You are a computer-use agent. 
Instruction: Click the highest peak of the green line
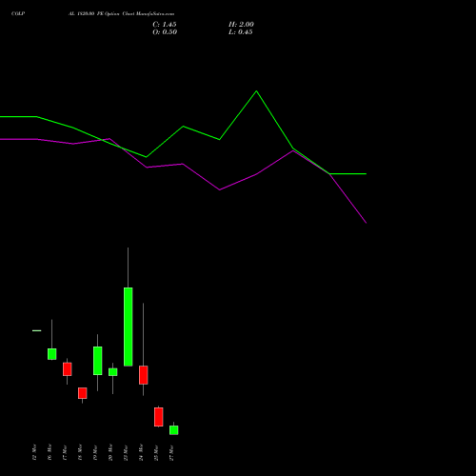pos(256,91)
